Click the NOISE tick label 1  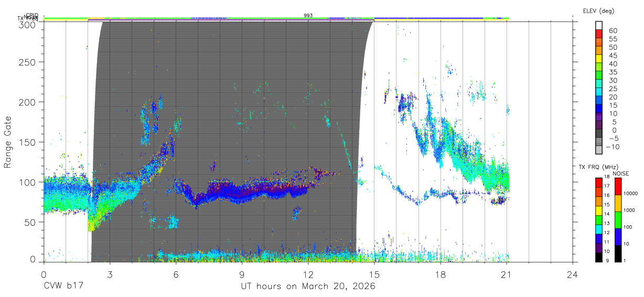[x=625, y=260]
